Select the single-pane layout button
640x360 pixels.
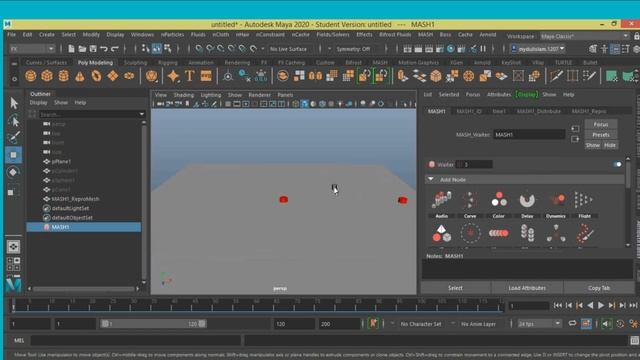[x=13, y=247]
